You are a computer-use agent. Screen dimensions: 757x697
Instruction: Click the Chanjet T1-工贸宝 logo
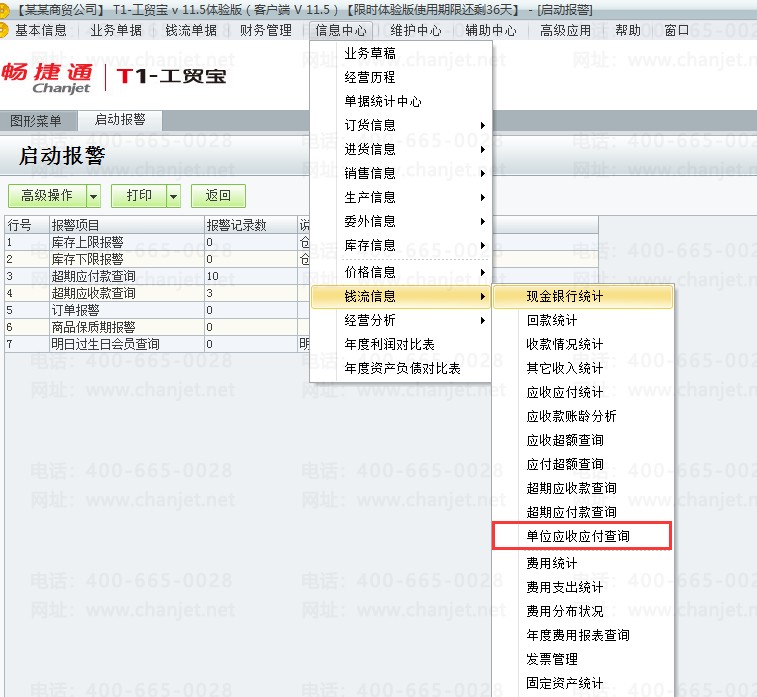(x=114, y=77)
